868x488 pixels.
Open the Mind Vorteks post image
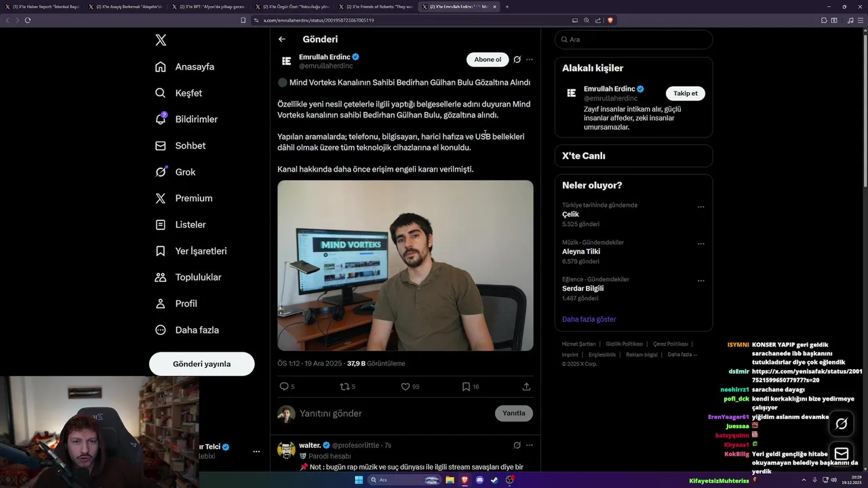[x=405, y=265]
